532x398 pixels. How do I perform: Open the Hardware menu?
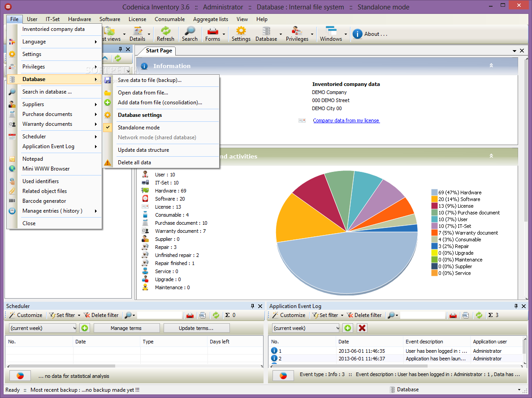(x=79, y=19)
